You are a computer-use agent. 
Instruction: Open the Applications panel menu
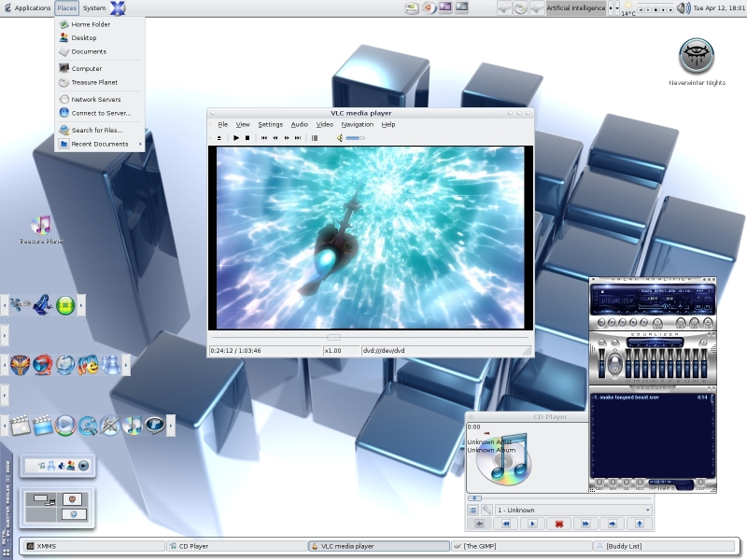tap(27, 8)
